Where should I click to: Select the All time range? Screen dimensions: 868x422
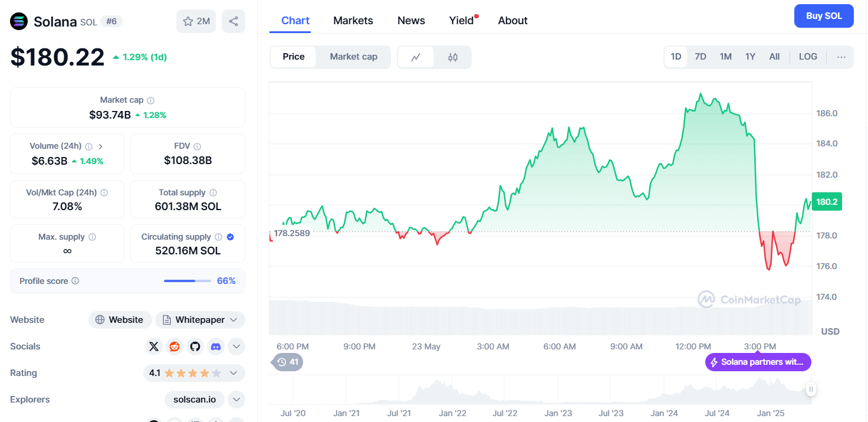775,57
